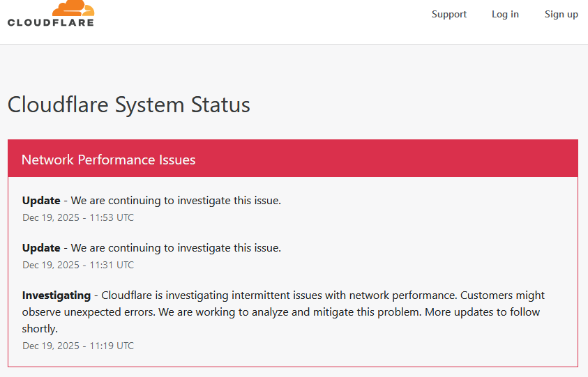Open the Support link
This screenshot has height=377, width=588.
click(449, 14)
